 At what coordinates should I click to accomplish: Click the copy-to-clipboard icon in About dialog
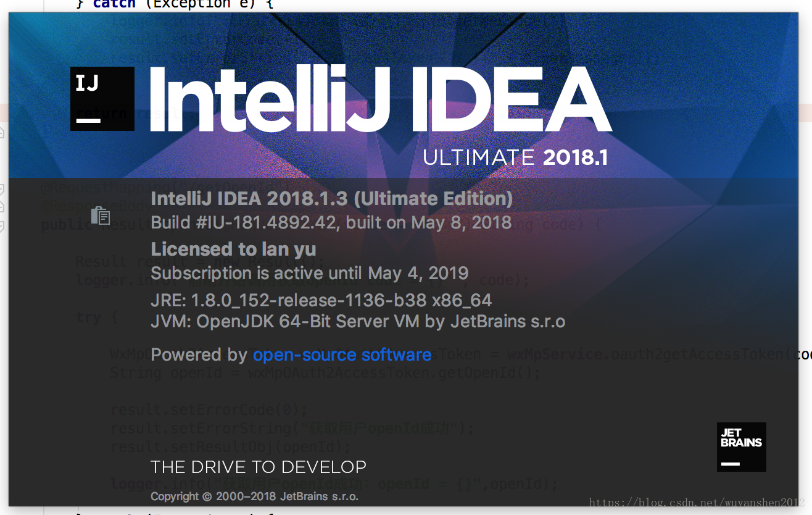point(100,216)
